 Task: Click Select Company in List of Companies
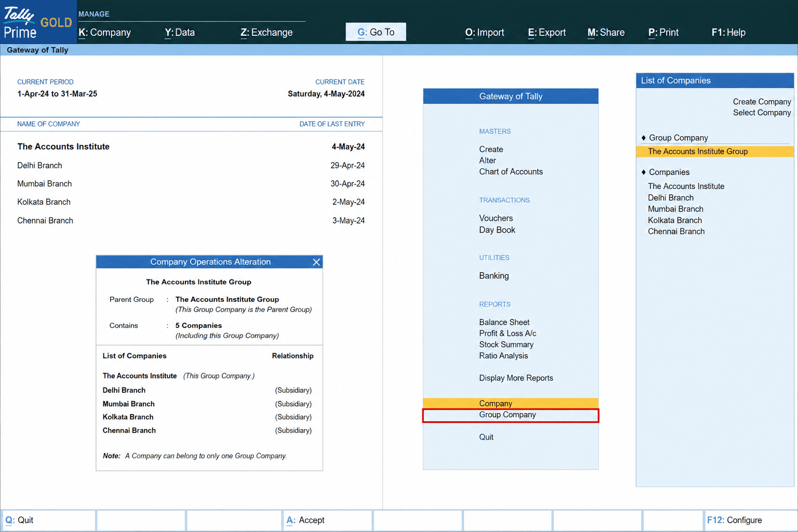coord(762,113)
